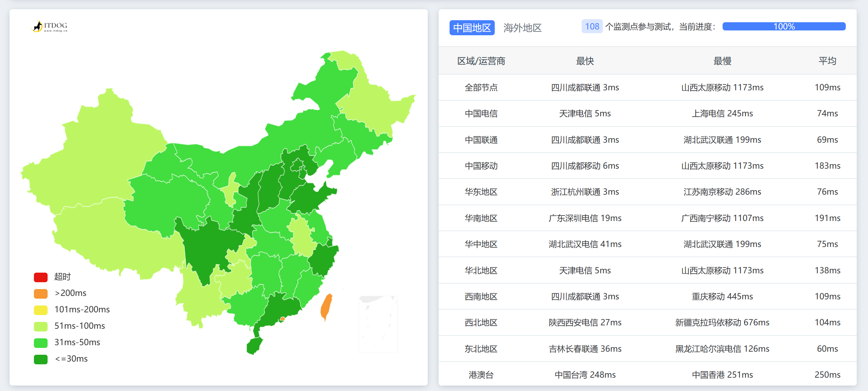Click the 四川成都联通 3ms result link

tap(585, 88)
